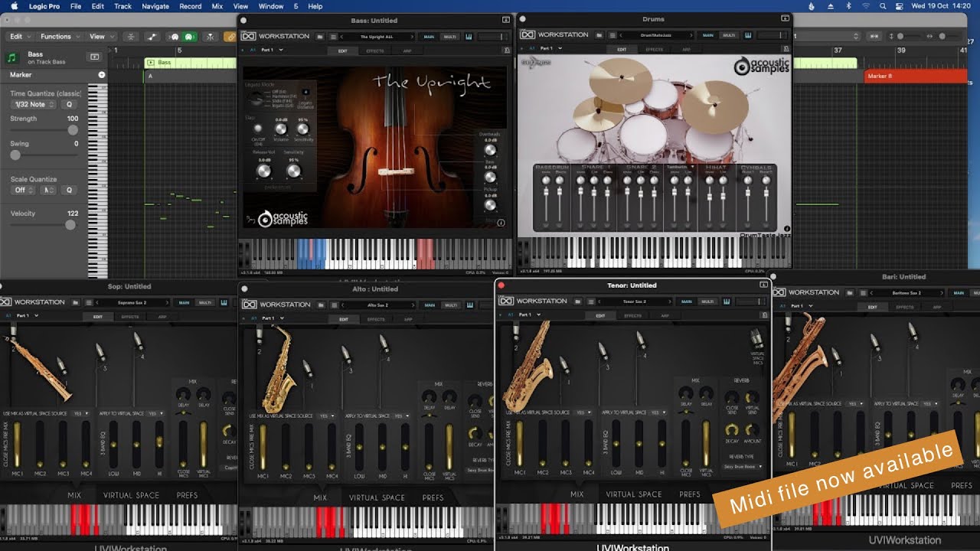Screen dimensions: 980x551
Task: Click the Bass region inspector window icon
Action: click(x=94, y=57)
